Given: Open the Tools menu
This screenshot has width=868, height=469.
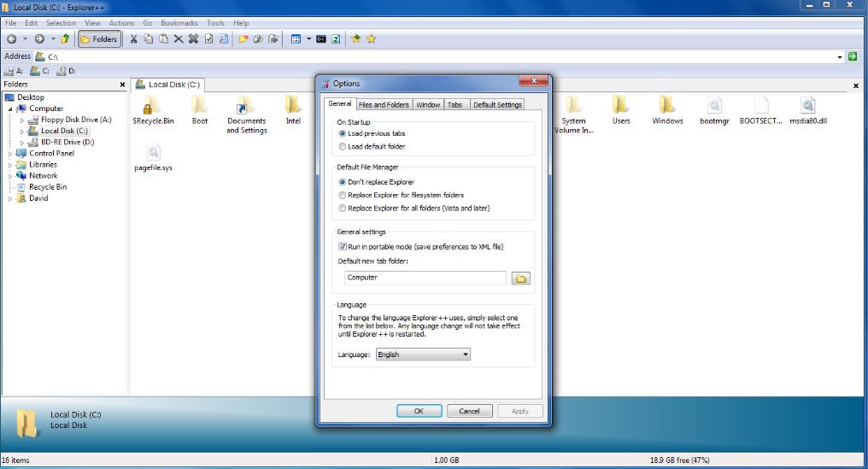Looking at the screenshot, I should coord(215,23).
